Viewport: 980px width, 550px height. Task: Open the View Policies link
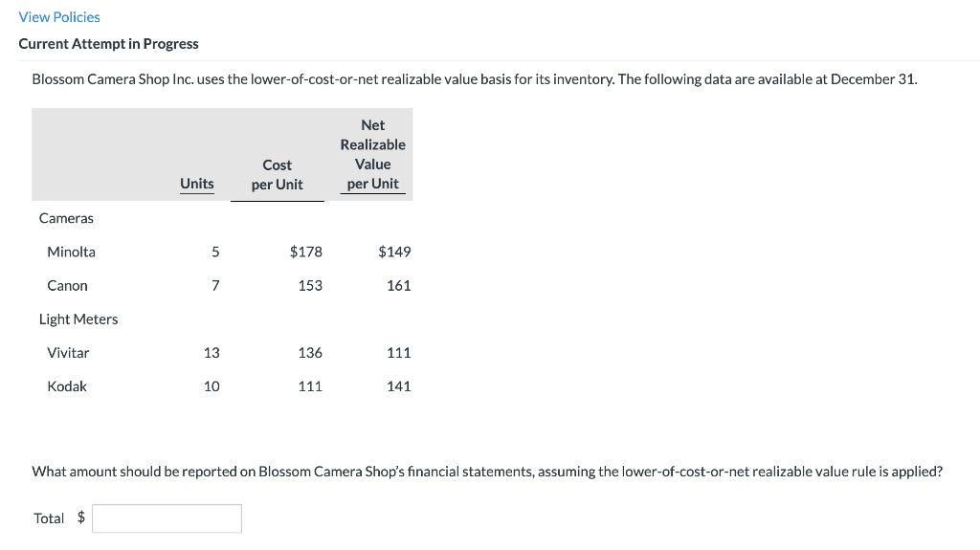point(59,17)
